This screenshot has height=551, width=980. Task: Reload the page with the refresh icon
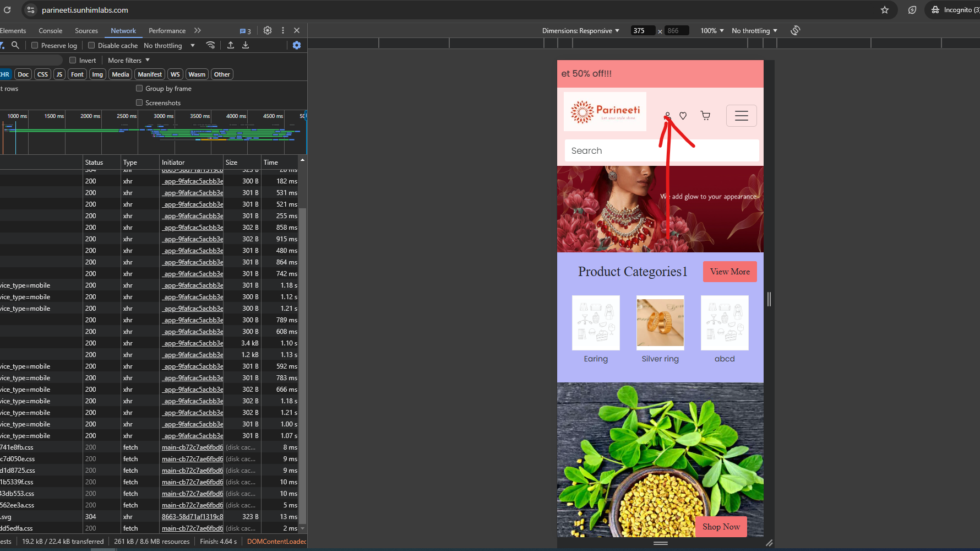click(7, 10)
